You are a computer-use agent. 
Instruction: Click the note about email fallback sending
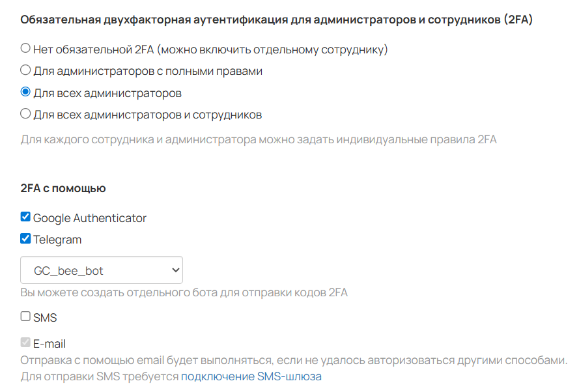tap(293, 360)
